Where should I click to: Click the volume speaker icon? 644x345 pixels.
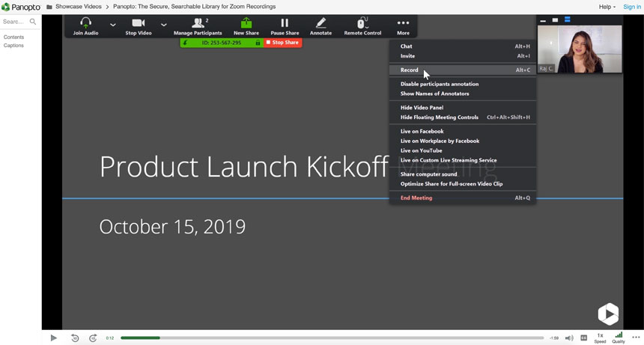[x=569, y=338]
